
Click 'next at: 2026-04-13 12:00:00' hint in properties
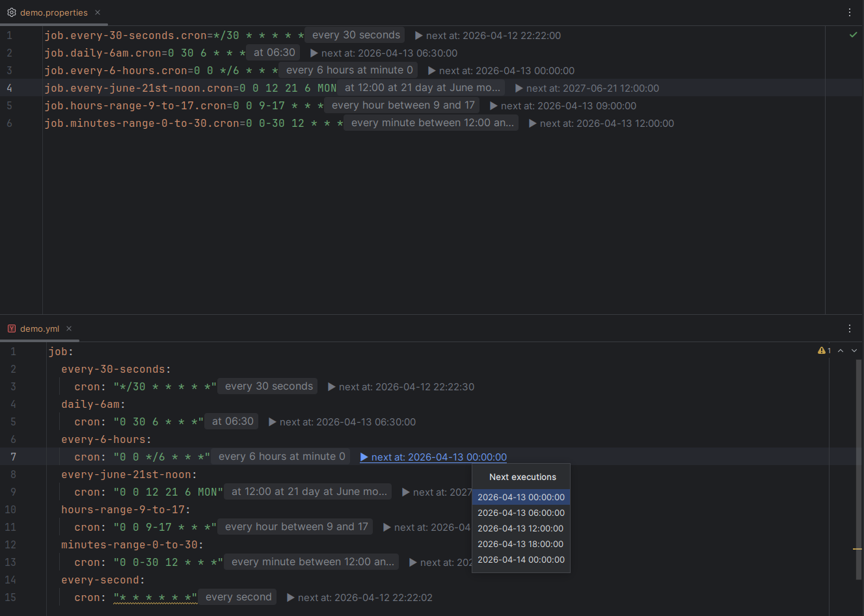[x=601, y=124]
